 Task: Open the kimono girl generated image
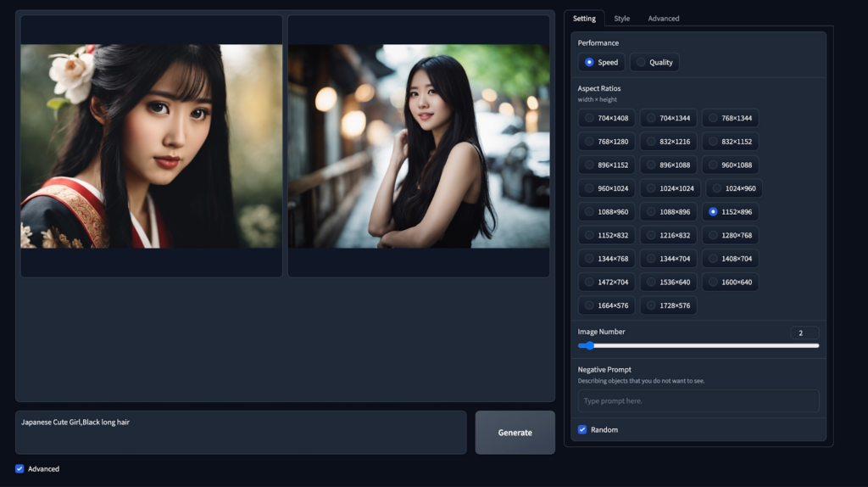152,146
